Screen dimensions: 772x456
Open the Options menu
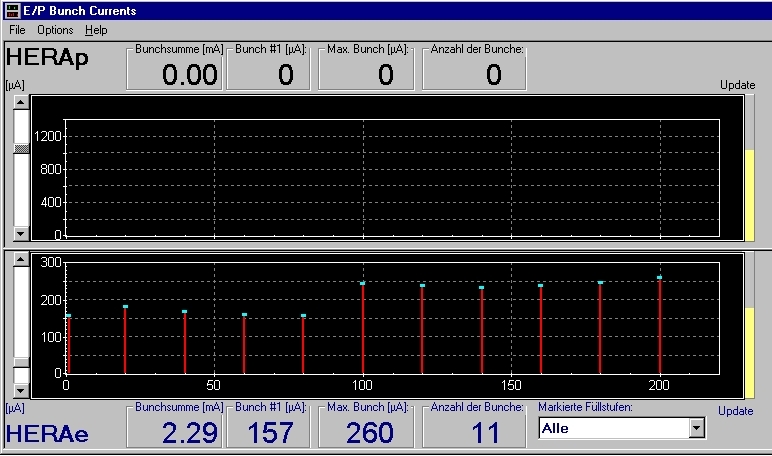point(55,30)
